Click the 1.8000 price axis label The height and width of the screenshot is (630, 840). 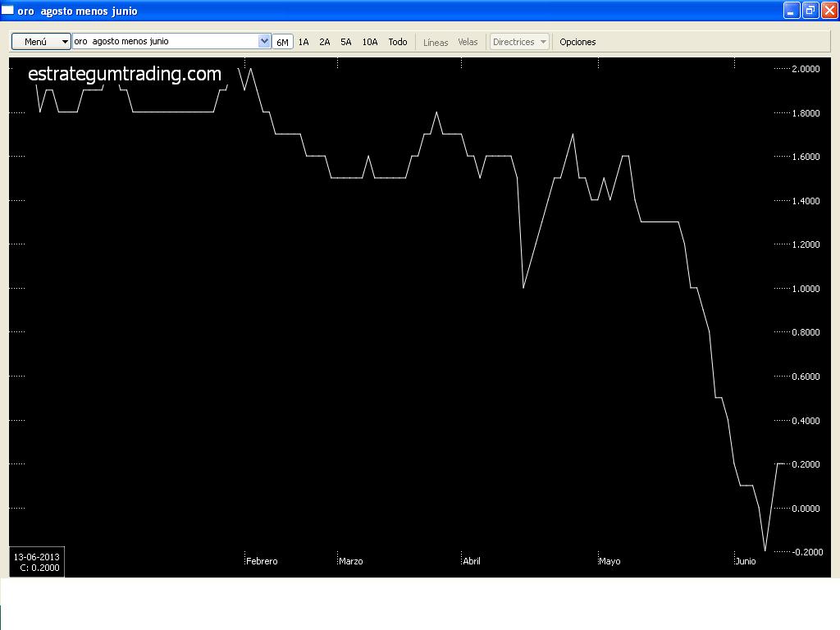(806, 113)
